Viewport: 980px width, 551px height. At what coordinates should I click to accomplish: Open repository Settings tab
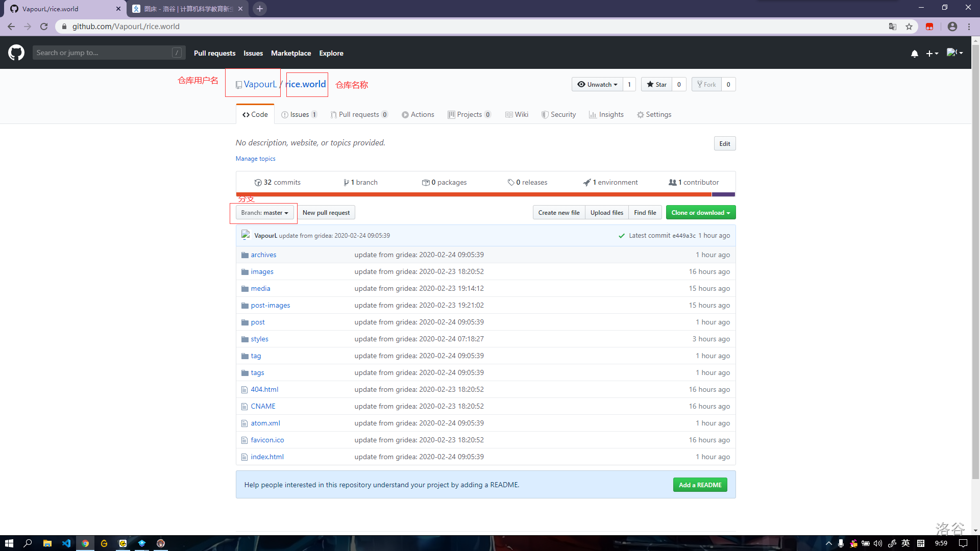coord(654,114)
